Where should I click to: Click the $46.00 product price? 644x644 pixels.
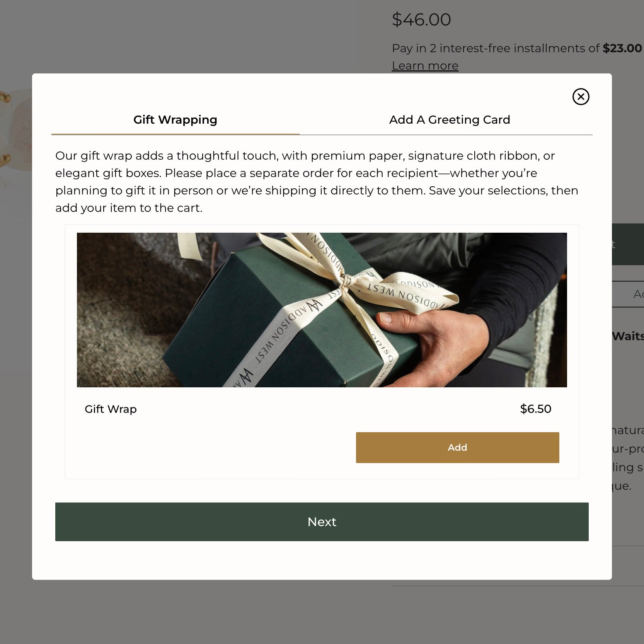[x=421, y=20]
